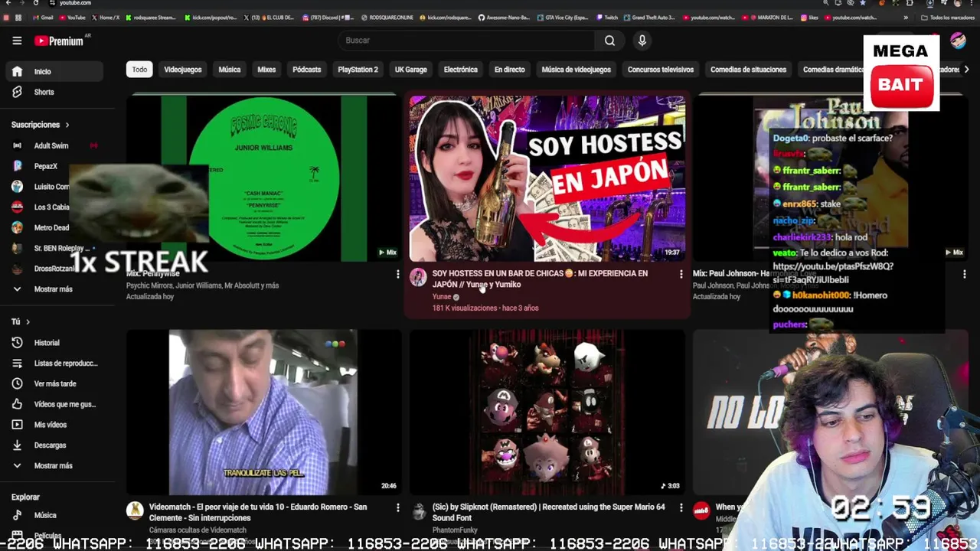Click the search magnifier button
This screenshot has width=980, height=551.
[x=609, y=41]
